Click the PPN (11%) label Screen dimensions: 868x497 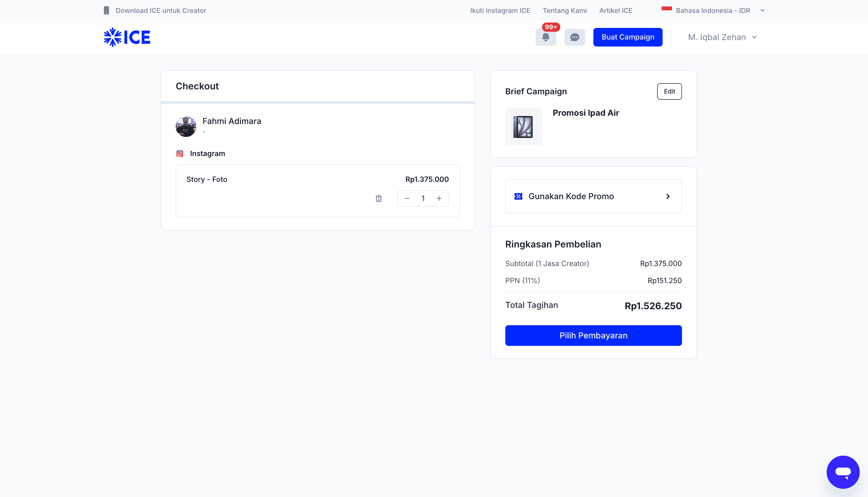[x=522, y=281]
